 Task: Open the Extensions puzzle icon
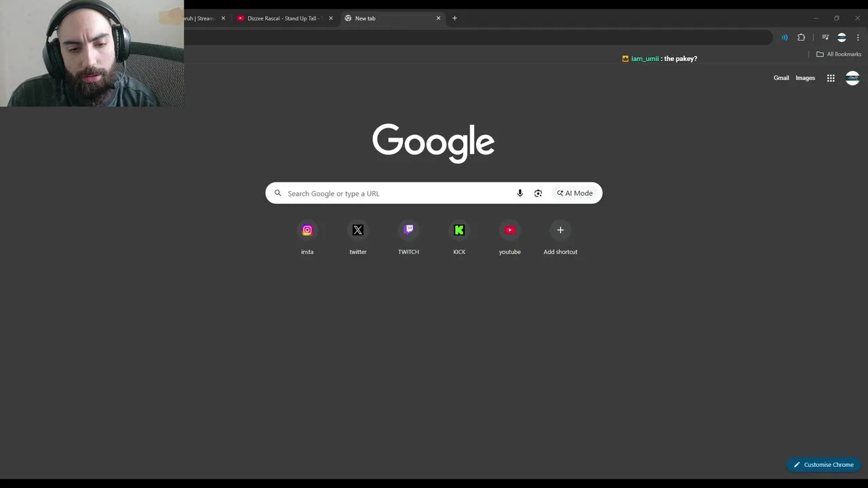[801, 37]
